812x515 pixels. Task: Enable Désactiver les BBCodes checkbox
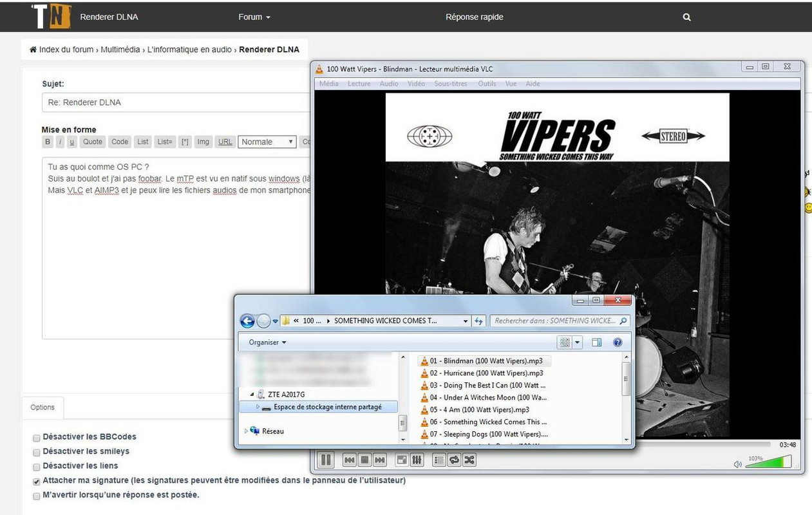pyautogui.click(x=36, y=438)
